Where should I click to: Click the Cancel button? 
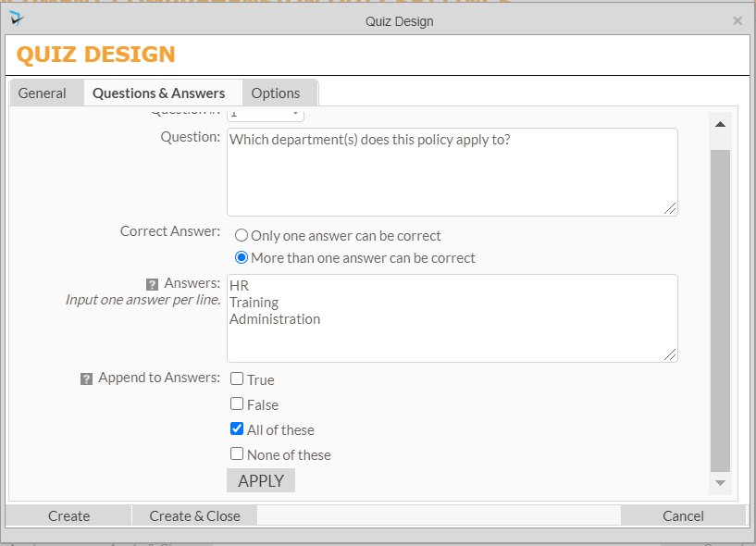[x=683, y=516]
